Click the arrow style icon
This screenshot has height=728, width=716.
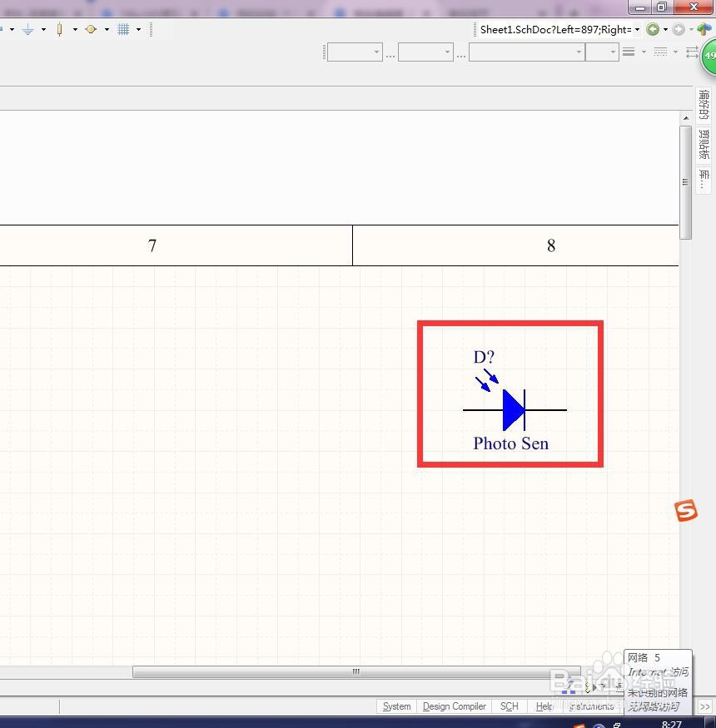tap(693, 52)
